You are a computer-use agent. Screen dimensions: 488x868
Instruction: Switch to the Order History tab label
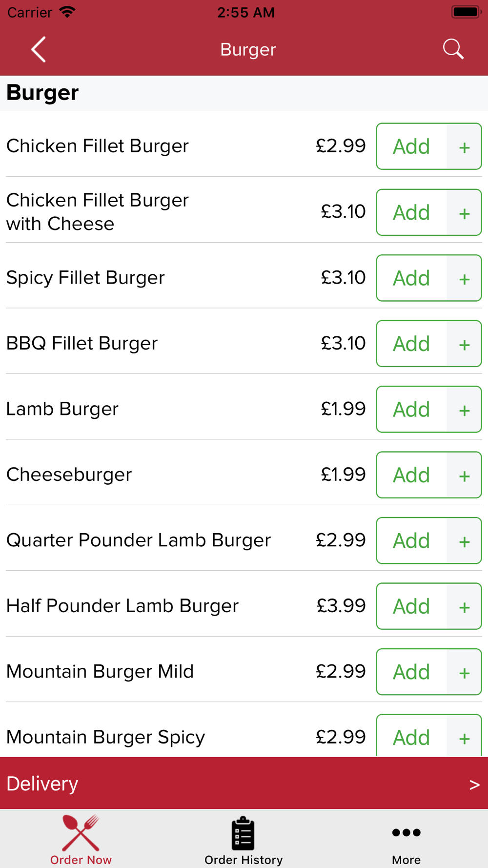pos(244,860)
